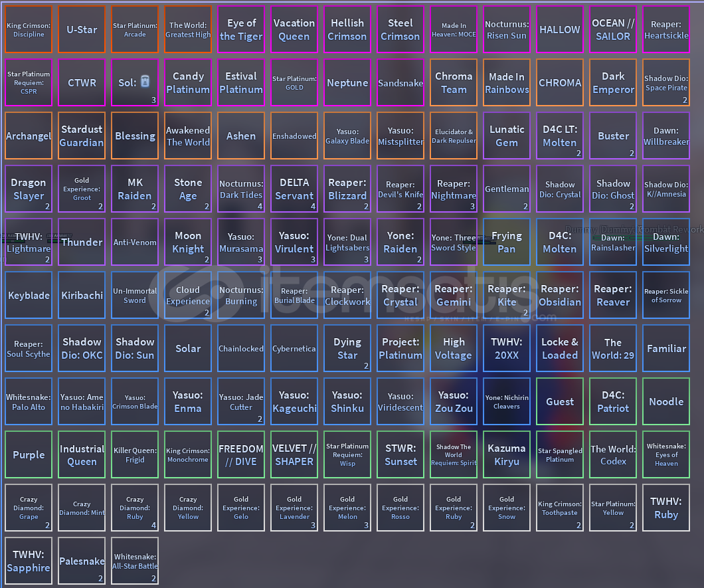Choose the Vacation Queen skin tile
Viewport: 704px width, 588px height.
(294, 29)
